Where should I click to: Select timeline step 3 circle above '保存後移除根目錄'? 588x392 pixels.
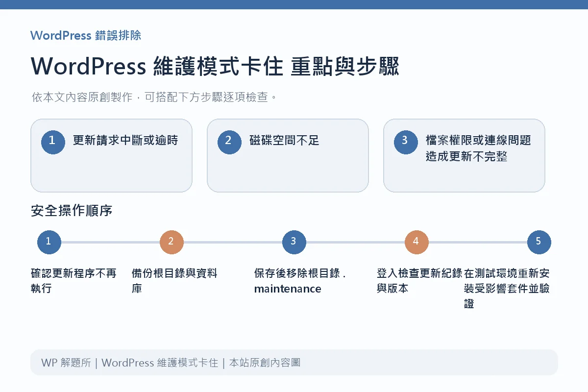pos(294,242)
